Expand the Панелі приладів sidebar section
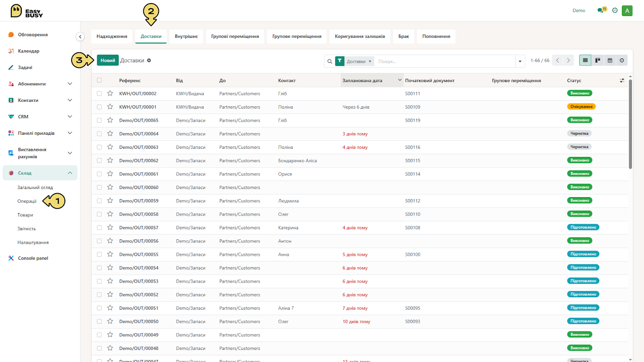The image size is (644, 362). (70, 133)
